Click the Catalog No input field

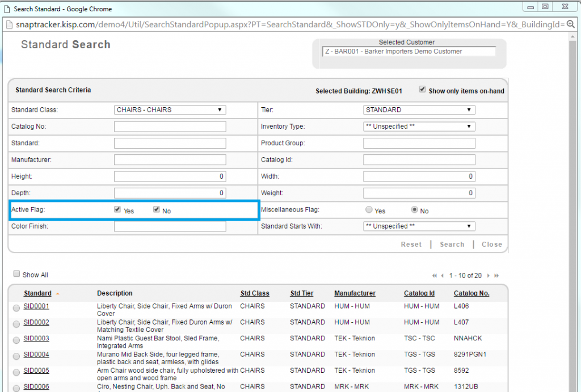170,127
